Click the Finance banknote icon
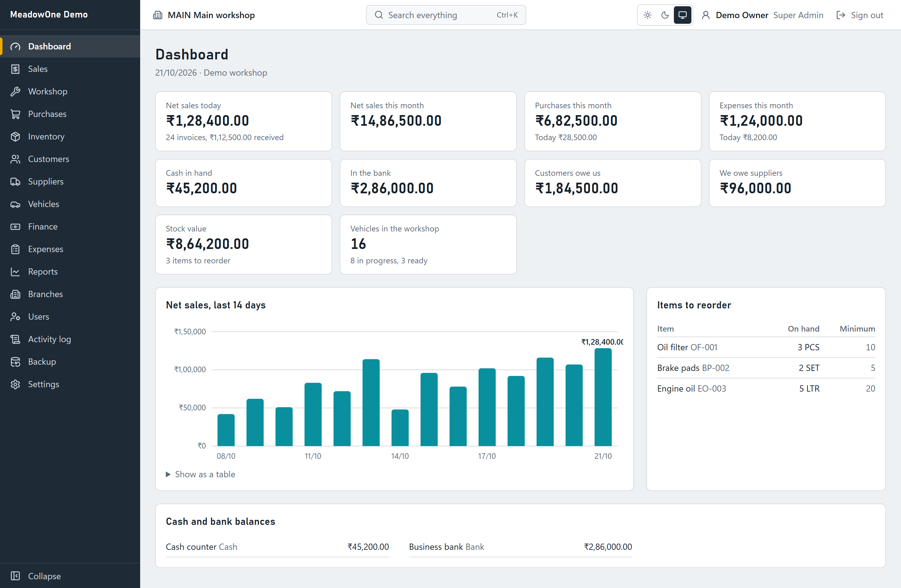This screenshot has height=588, width=901. (15, 227)
